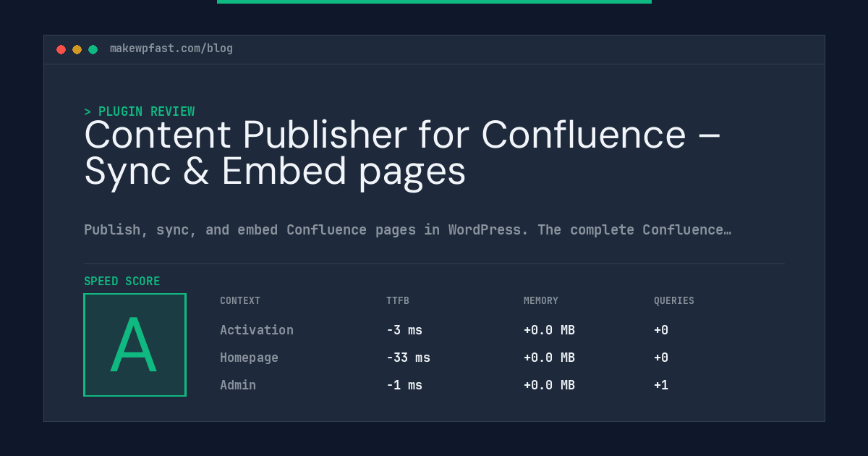868x456 pixels.
Task: Click the MEMORY column header
Action: (x=541, y=301)
